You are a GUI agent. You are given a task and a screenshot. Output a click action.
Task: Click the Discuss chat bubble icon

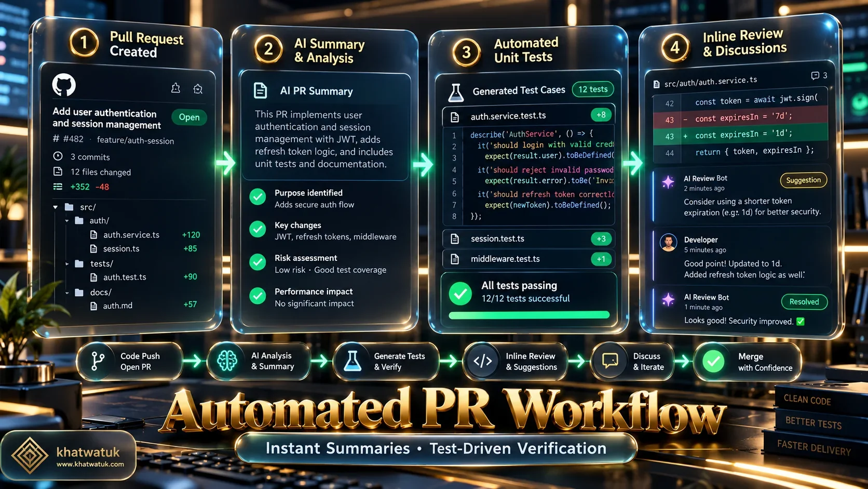[610, 360]
